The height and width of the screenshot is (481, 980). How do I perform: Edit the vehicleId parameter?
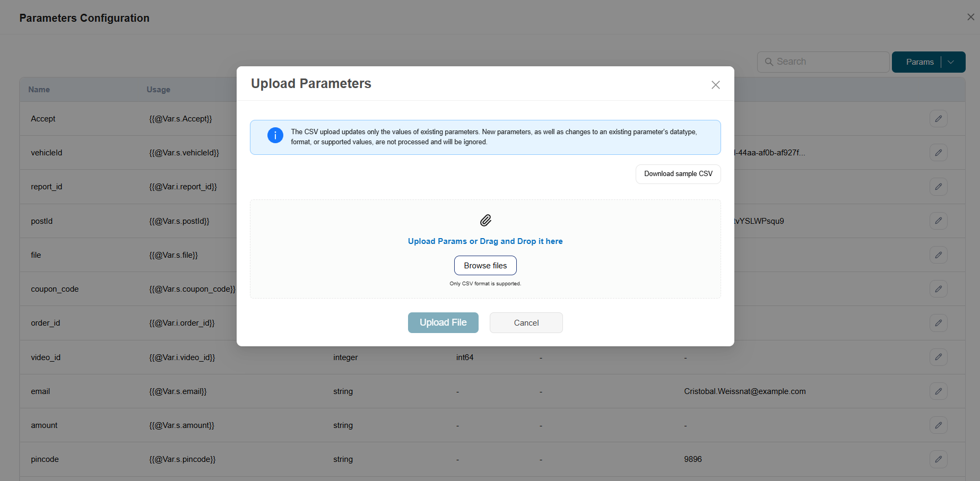(x=938, y=152)
